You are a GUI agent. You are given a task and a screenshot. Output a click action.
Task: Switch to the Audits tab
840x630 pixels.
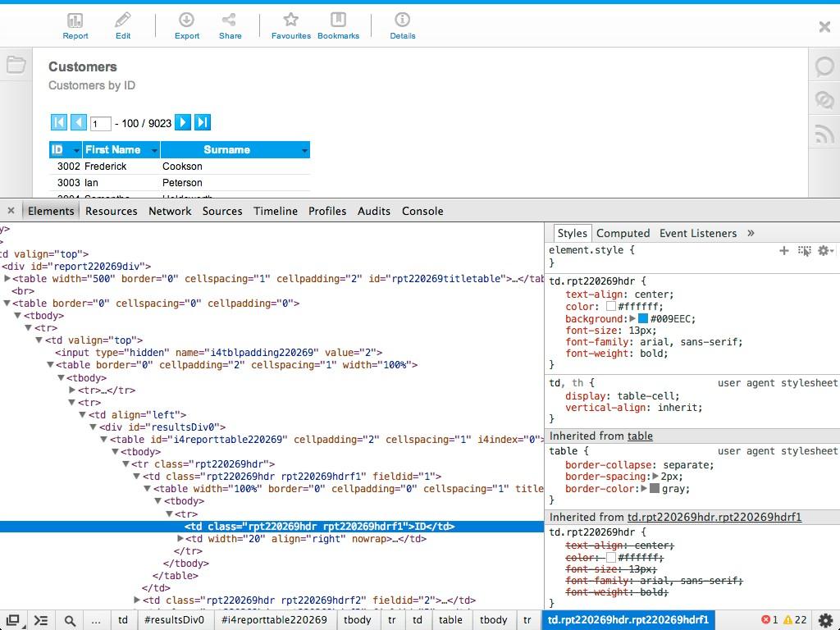pyautogui.click(x=374, y=211)
